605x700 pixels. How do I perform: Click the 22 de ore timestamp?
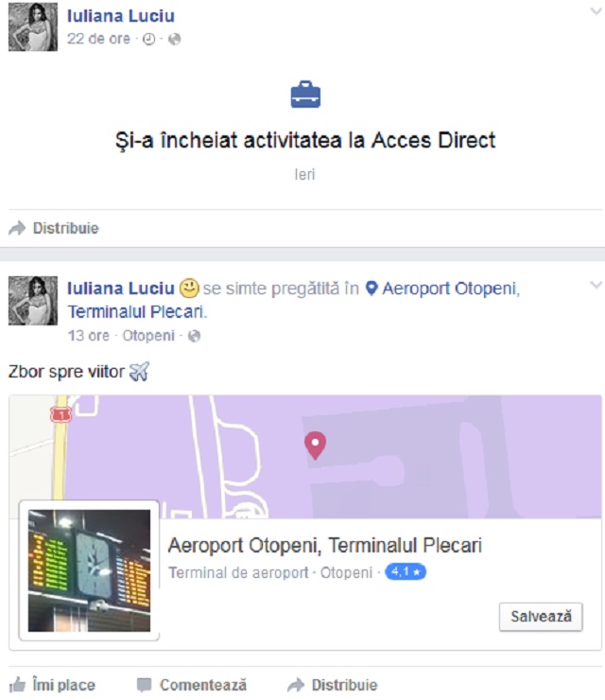coord(98,39)
